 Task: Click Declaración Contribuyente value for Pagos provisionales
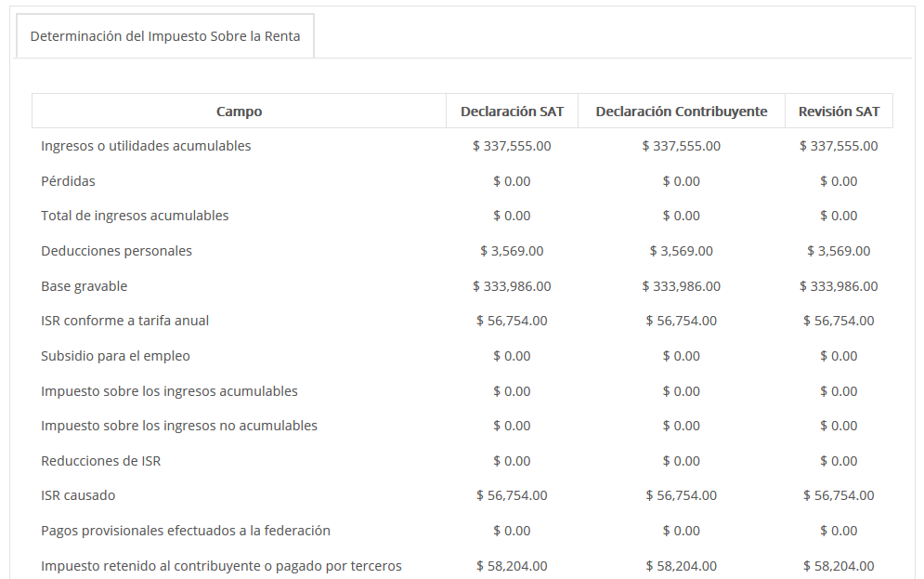pyautogui.click(x=682, y=531)
